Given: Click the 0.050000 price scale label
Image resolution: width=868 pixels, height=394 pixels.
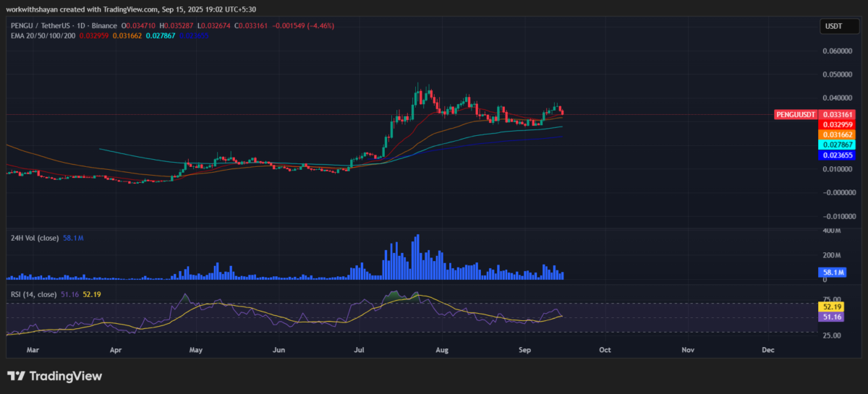Looking at the screenshot, I should tap(838, 74).
